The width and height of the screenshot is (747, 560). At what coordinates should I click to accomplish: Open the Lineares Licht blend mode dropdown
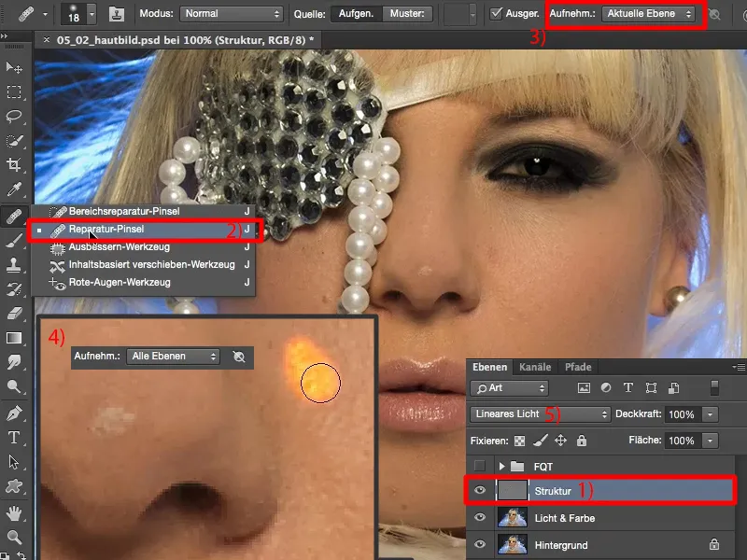tap(541, 413)
